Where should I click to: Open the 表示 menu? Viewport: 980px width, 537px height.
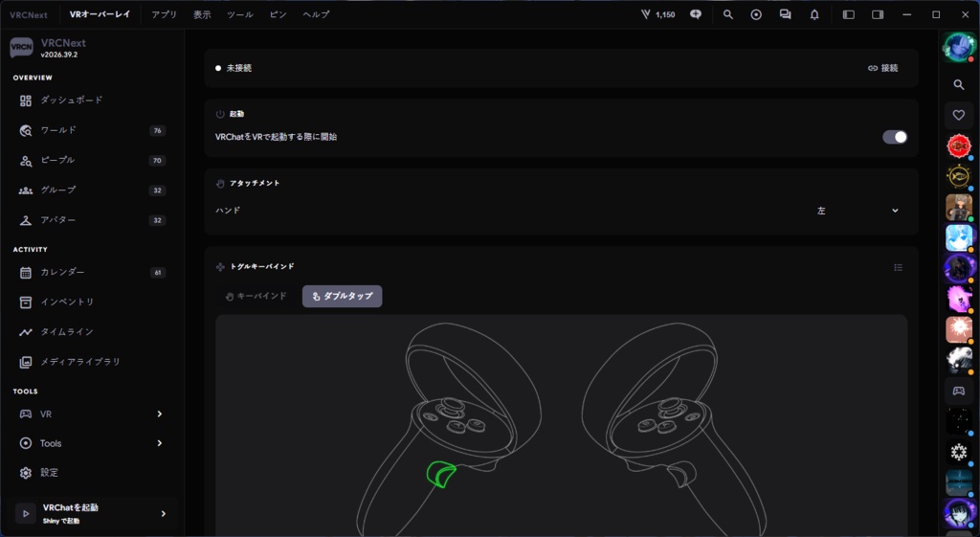click(202, 14)
